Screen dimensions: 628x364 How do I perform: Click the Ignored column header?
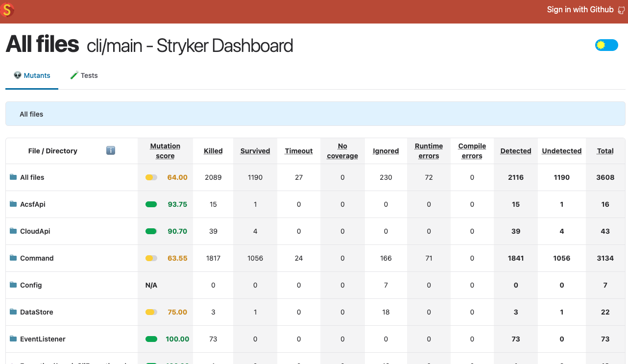pos(386,151)
